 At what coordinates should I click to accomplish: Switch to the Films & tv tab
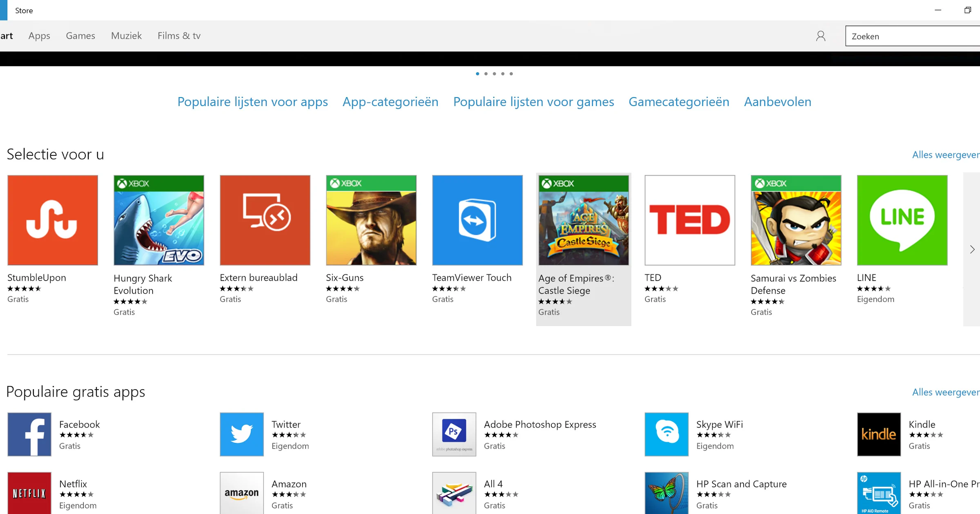[x=179, y=36]
